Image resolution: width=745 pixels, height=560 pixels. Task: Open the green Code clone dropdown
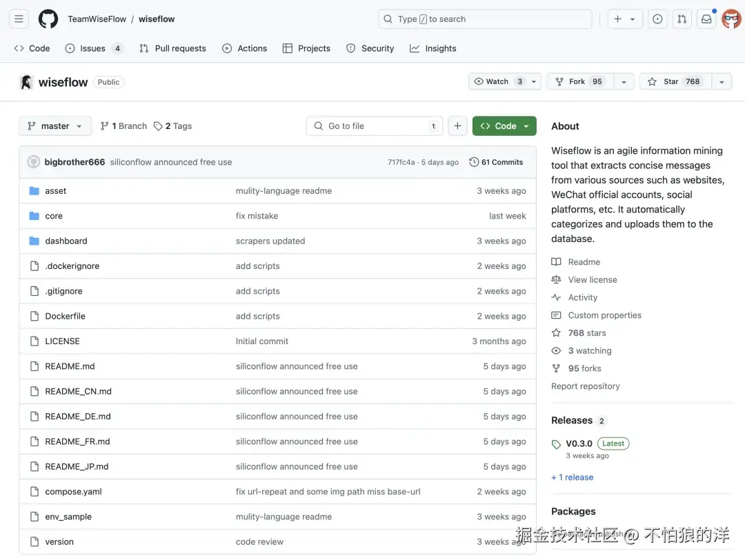point(504,126)
